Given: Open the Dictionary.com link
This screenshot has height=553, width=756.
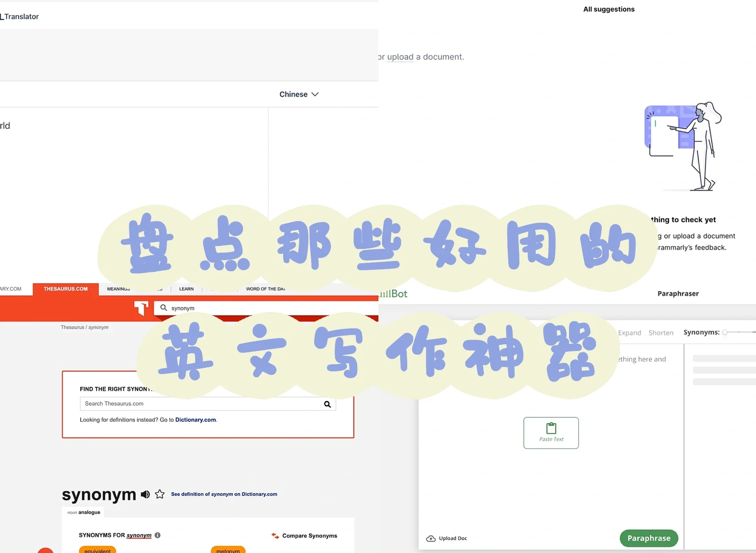Looking at the screenshot, I should [195, 420].
